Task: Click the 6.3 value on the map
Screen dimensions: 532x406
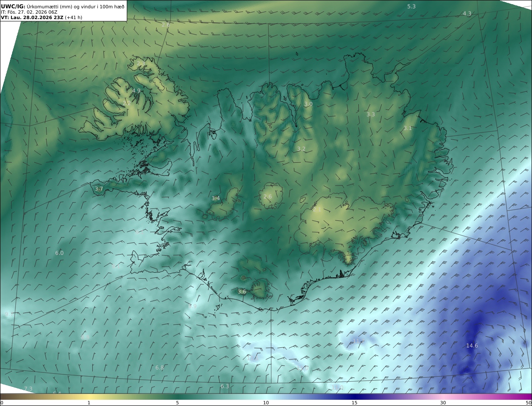Action: (x=225, y=386)
